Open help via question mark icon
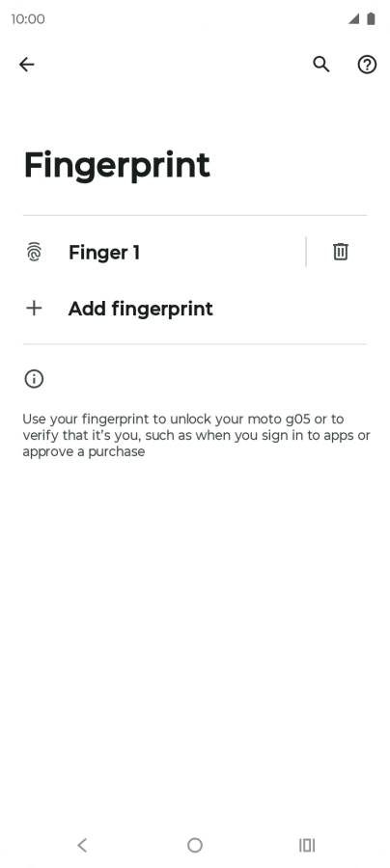This screenshot has height=868, width=390. pyautogui.click(x=367, y=65)
